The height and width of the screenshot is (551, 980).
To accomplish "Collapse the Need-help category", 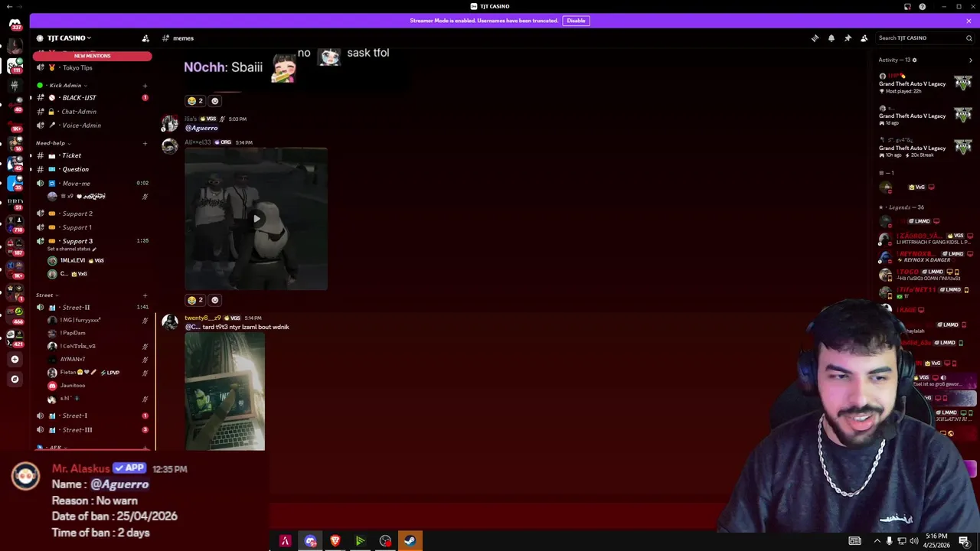I will (53, 143).
